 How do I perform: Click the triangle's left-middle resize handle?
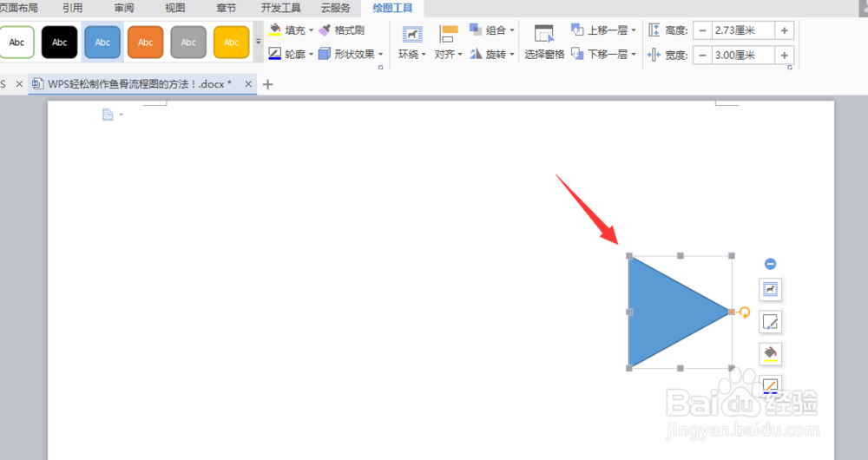(629, 312)
